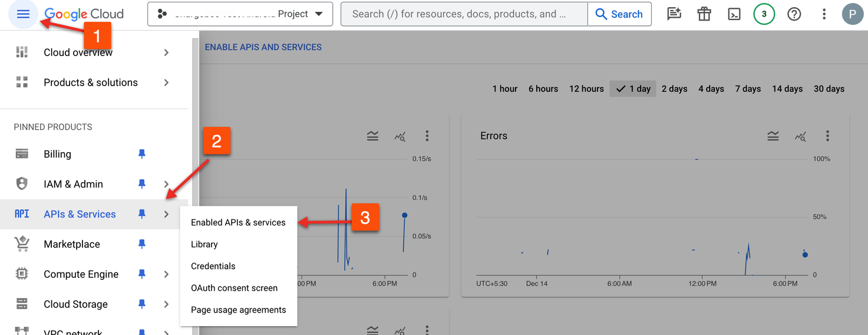Choose Credentials from the submenu

click(x=213, y=266)
